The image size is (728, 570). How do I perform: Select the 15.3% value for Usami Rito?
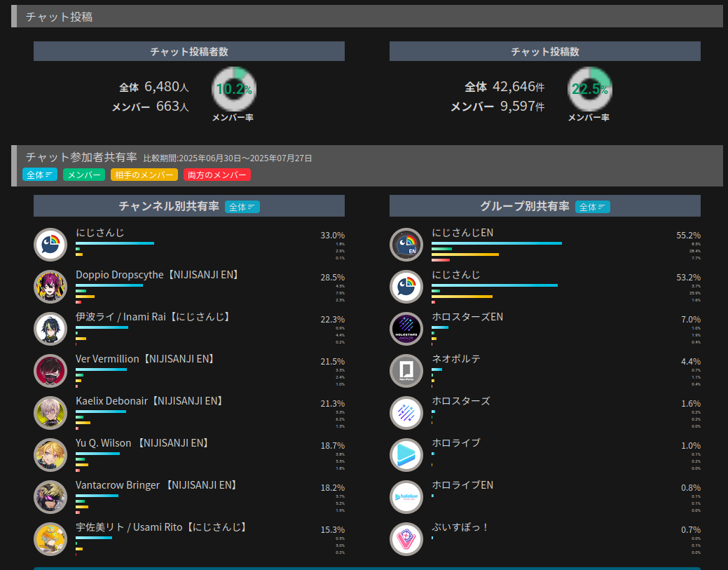332,530
